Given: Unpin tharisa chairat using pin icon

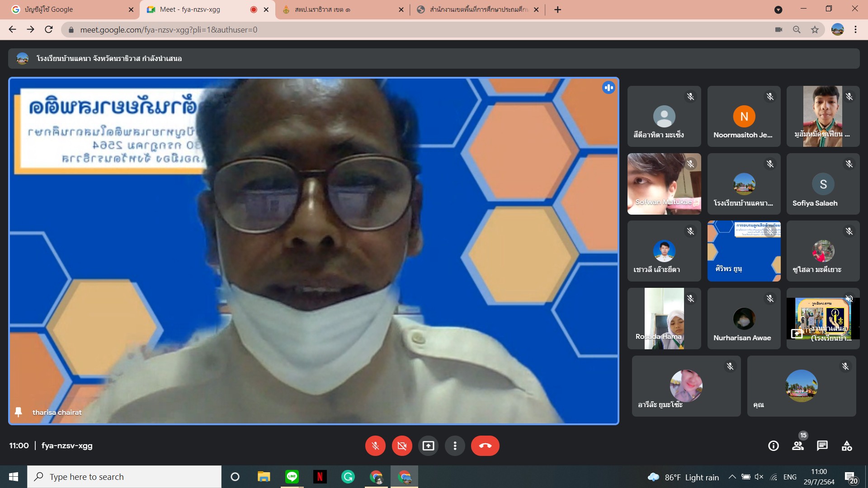Looking at the screenshot, I should [19, 412].
